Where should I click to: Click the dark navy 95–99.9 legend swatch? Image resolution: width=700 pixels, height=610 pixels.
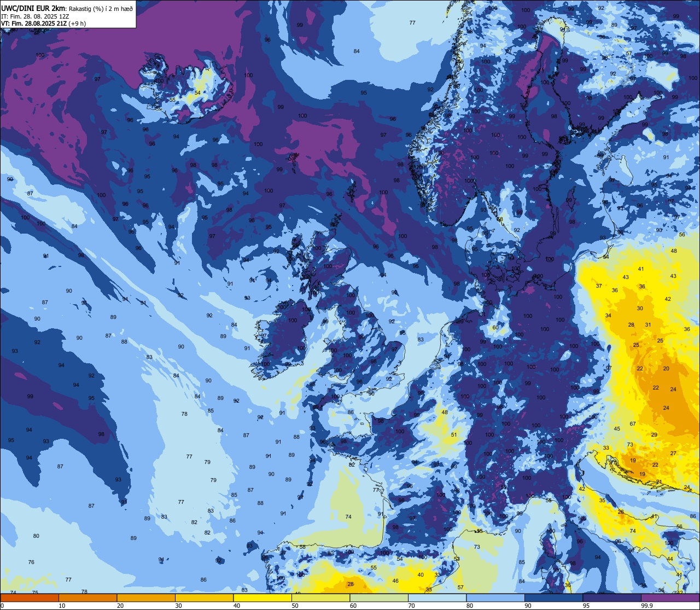612,597
